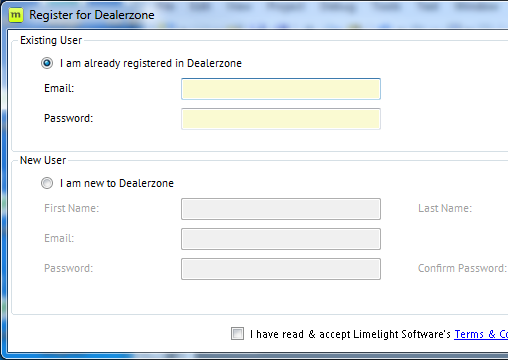Click the 'Last Name:' label
The image size is (508, 360).
pyautogui.click(x=445, y=208)
